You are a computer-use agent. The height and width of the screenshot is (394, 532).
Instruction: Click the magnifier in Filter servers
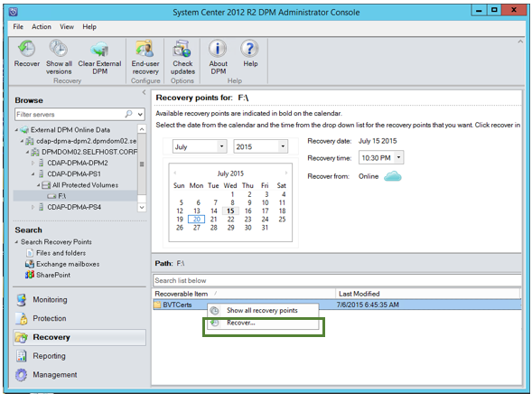[128, 114]
